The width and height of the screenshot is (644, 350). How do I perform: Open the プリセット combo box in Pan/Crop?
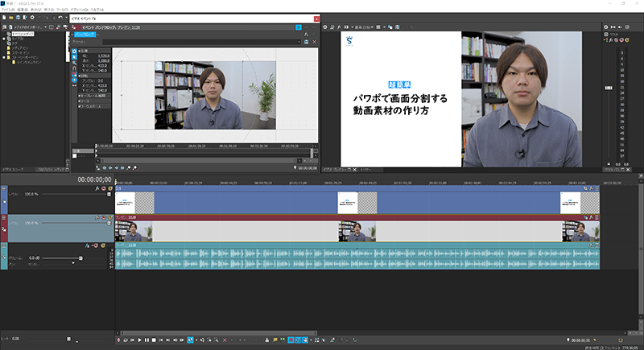202,42
